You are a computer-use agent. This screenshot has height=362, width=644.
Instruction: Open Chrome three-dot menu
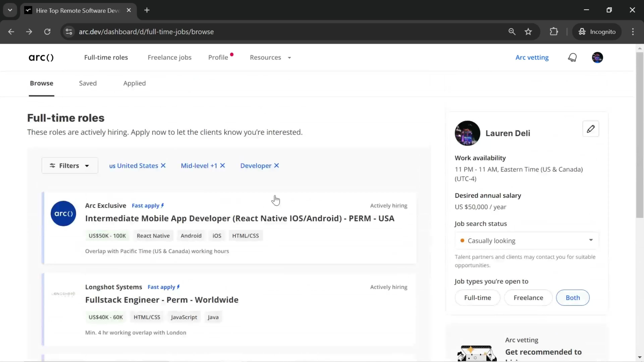[633, 32]
